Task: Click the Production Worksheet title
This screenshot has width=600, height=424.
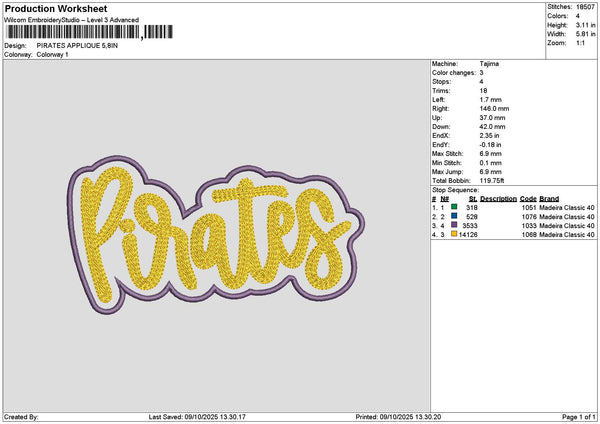Action: pos(56,8)
